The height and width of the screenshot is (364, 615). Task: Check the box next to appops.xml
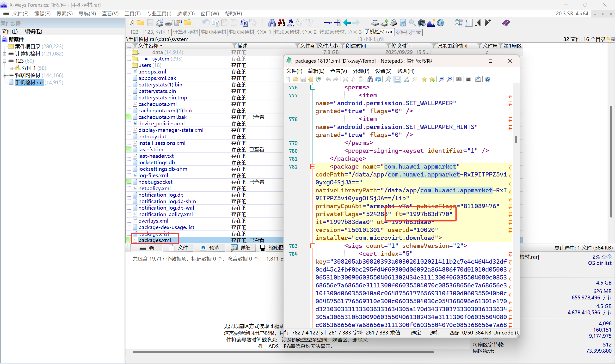129,72
